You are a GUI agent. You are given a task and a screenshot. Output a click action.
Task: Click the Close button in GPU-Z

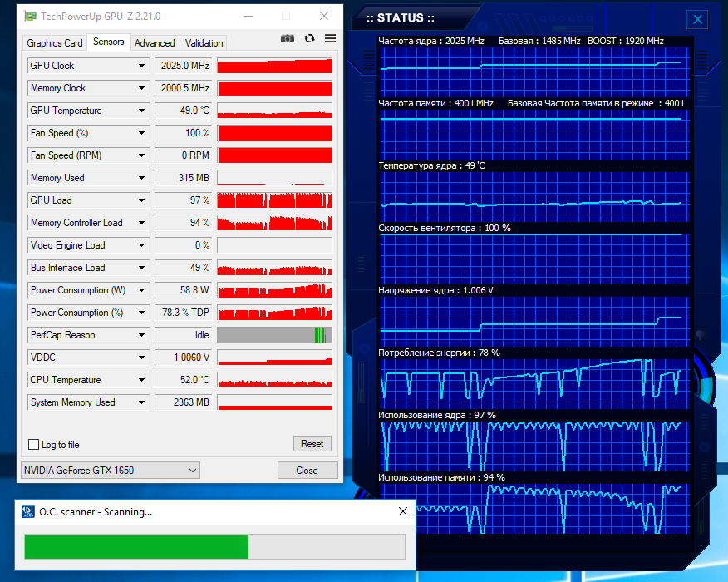(x=307, y=471)
